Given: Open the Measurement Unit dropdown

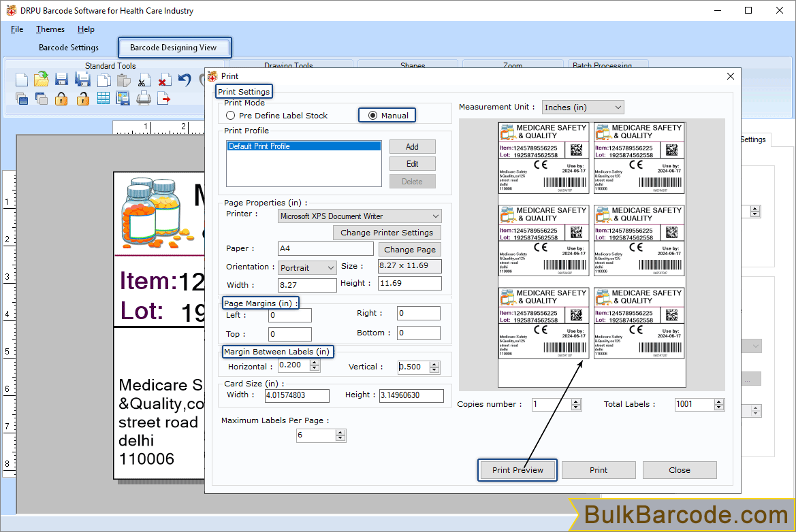Looking at the screenshot, I should pyautogui.click(x=583, y=107).
